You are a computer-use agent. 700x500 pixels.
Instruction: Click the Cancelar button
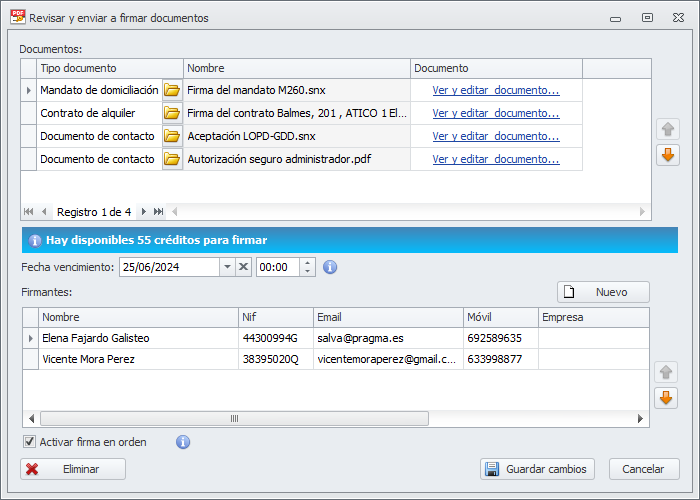point(644,469)
